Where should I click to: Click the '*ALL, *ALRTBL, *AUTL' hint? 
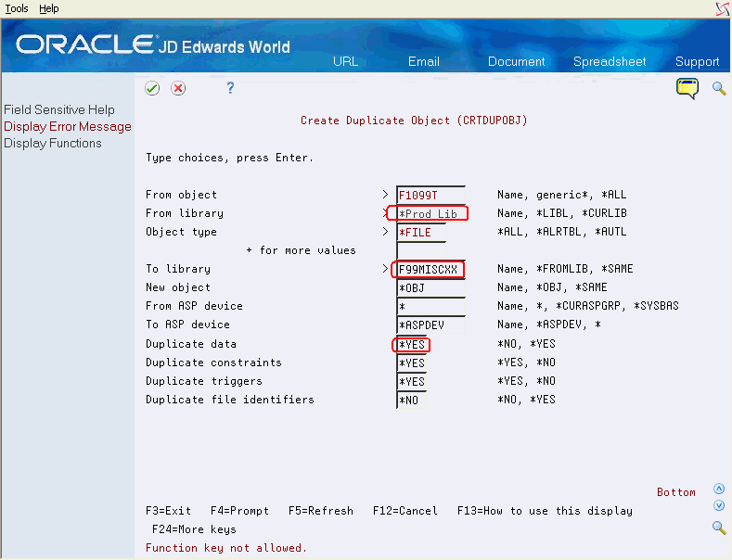point(561,232)
